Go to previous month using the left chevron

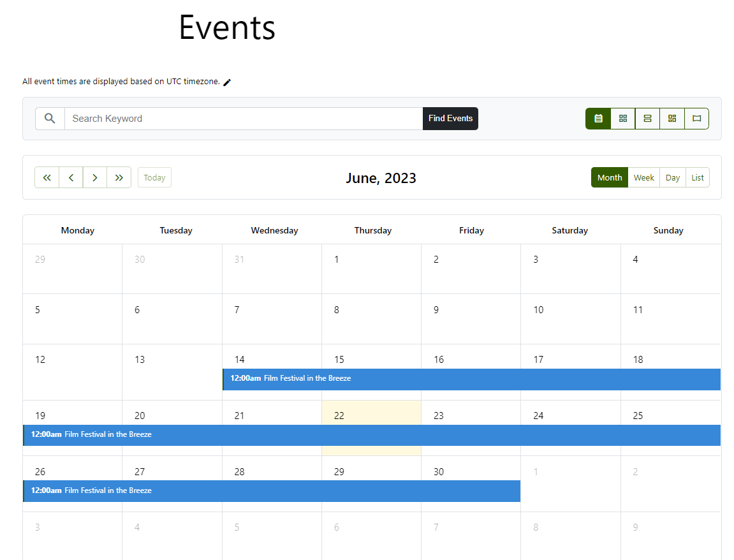click(x=71, y=177)
